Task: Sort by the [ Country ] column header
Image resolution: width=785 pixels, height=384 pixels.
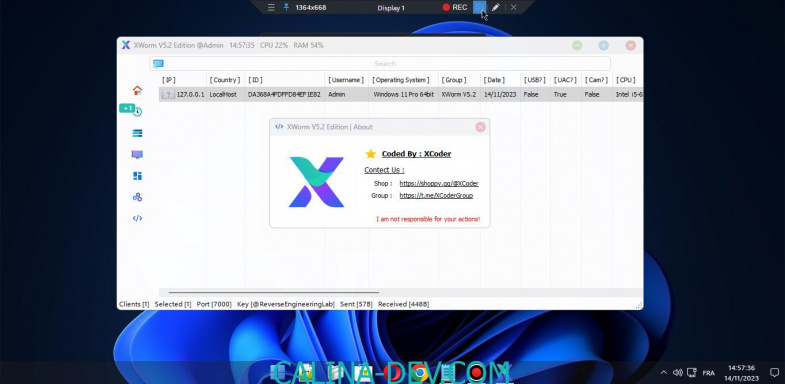Action: (x=225, y=80)
